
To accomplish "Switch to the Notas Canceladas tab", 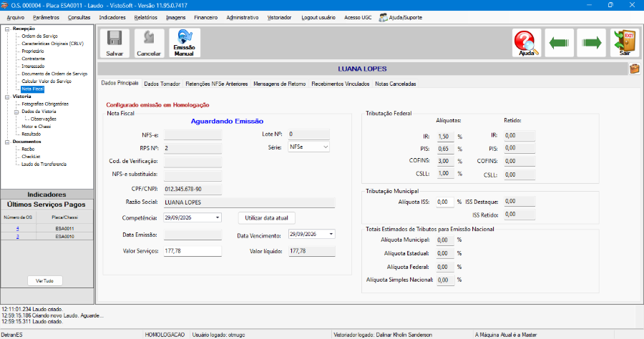I will coord(396,84).
